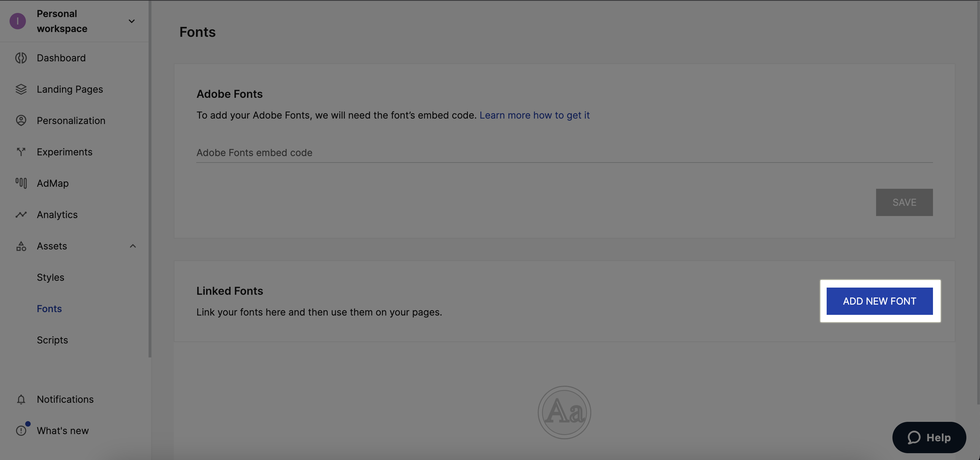Click the Notifications bell icon
The width and height of the screenshot is (980, 460).
[x=21, y=399]
